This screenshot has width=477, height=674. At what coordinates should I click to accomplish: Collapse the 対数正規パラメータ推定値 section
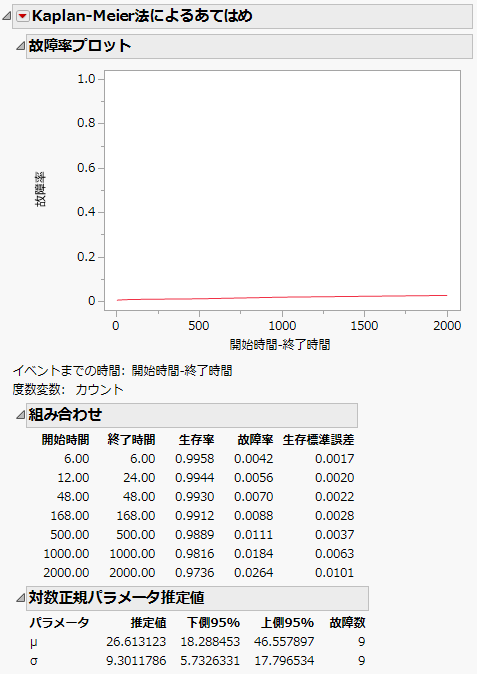pyautogui.click(x=20, y=597)
